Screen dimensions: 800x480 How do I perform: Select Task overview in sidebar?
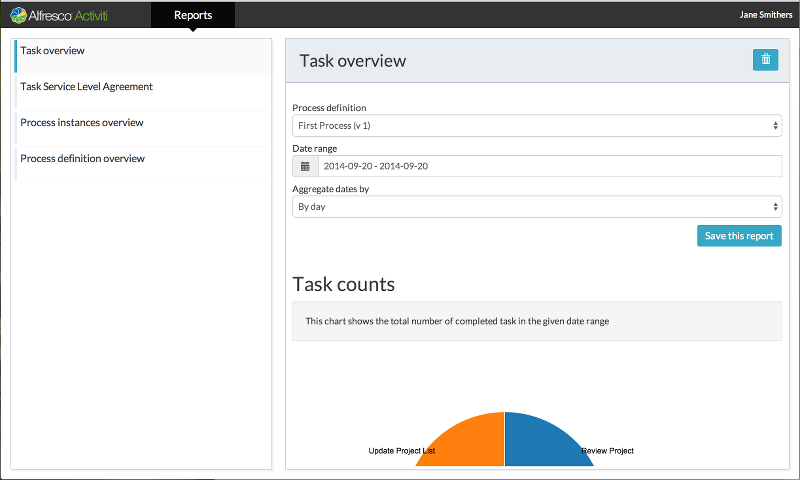(x=143, y=56)
